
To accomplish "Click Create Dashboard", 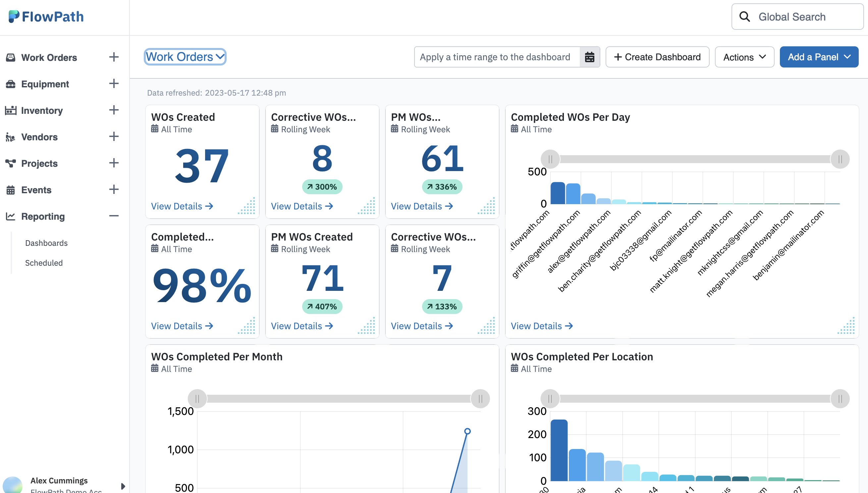I will pos(657,57).
